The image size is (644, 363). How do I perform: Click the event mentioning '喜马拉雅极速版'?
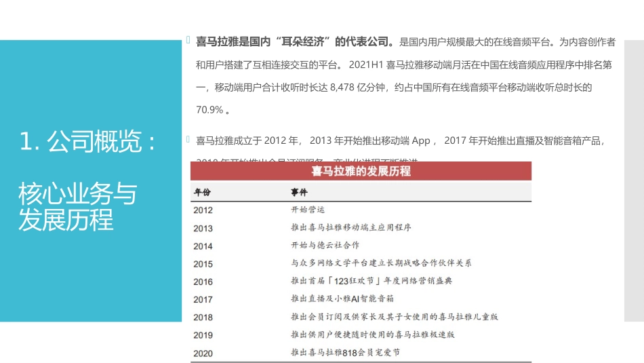[x=373, y=335]
